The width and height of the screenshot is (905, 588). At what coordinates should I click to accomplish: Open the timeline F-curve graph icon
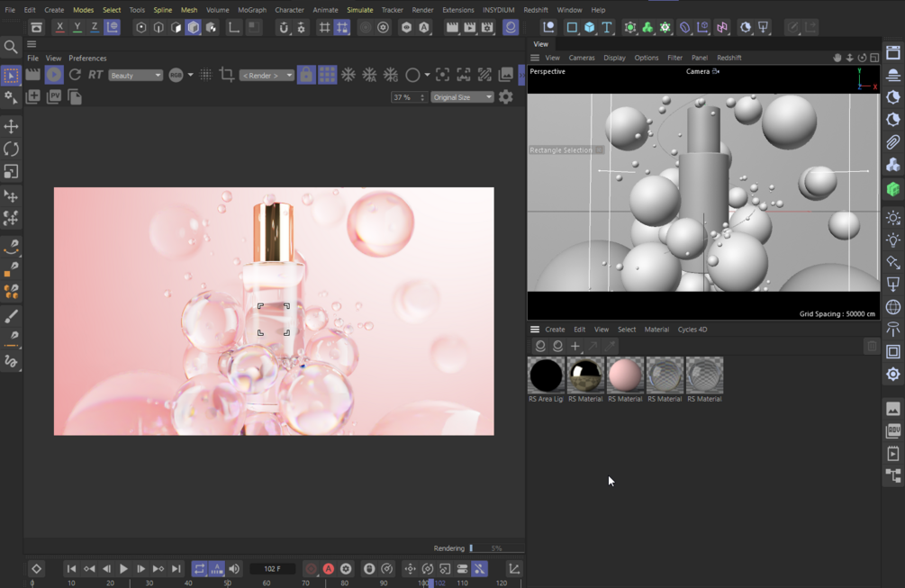coord(513,569)
